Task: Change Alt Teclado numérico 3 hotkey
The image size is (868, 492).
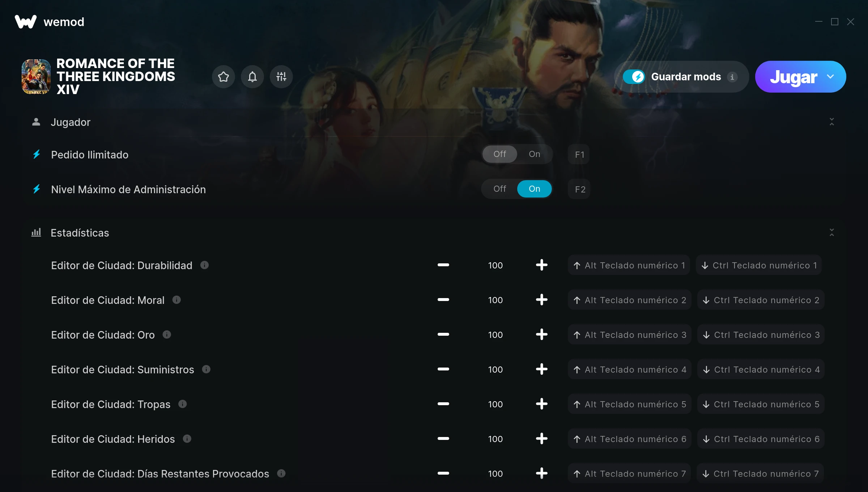Action: coord(630,335)
